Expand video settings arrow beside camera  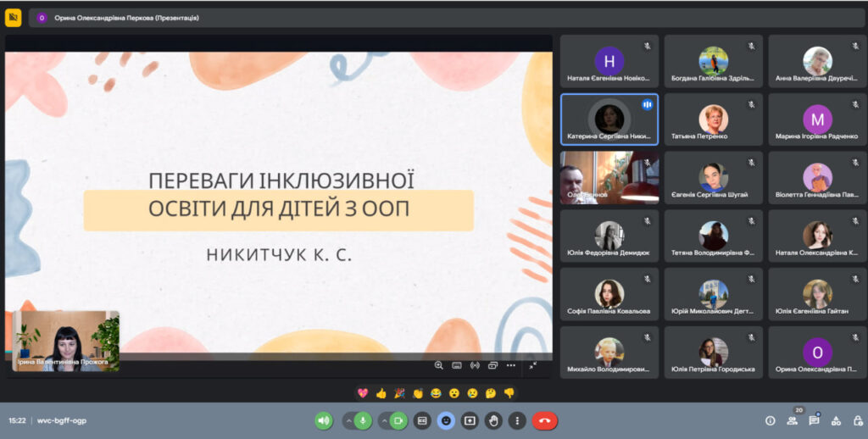(383, 420)
